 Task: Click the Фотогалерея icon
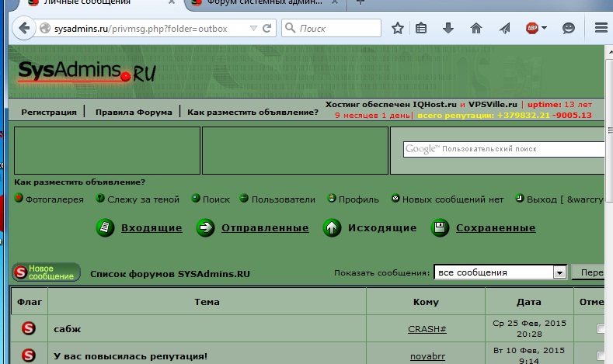(19, 198)
